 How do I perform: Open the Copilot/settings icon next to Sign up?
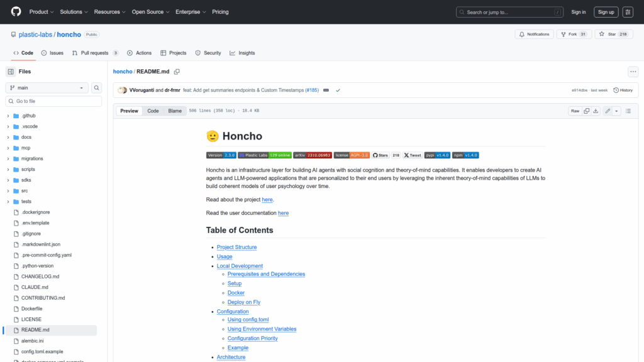click(x=628, y=12)
